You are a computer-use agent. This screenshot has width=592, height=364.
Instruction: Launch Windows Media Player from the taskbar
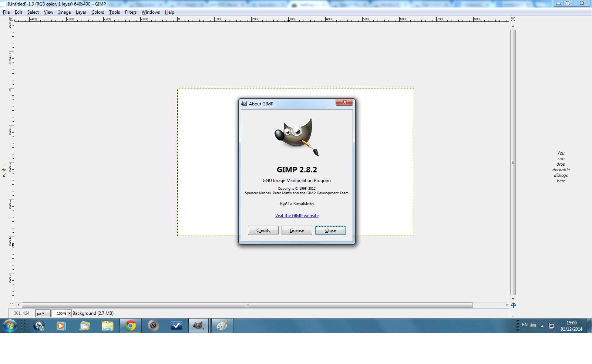[x=61, y=326]
